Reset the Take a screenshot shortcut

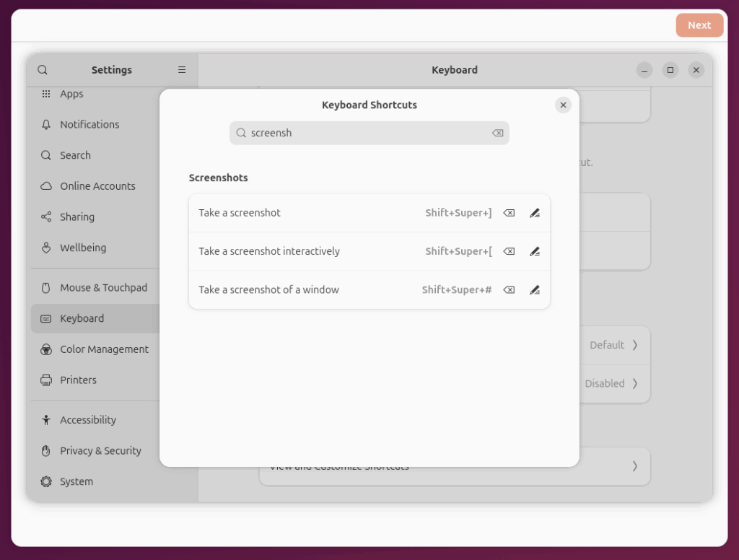click(509, 213)
